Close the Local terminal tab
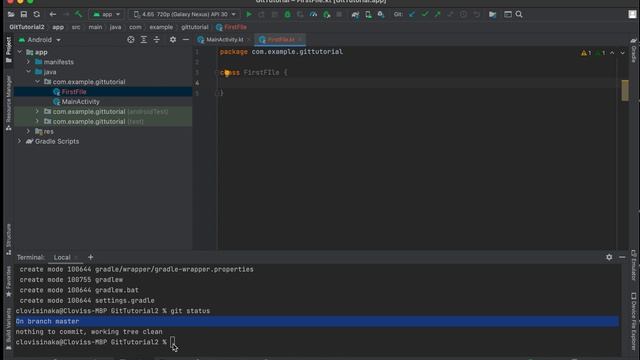The width and height of the screenshot is (640, 360). point(76,258)
